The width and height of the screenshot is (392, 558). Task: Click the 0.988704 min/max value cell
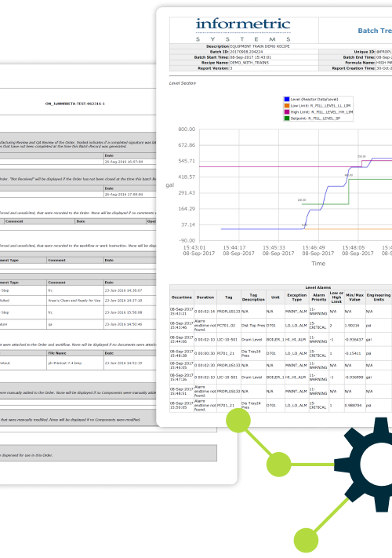point(354,405)
